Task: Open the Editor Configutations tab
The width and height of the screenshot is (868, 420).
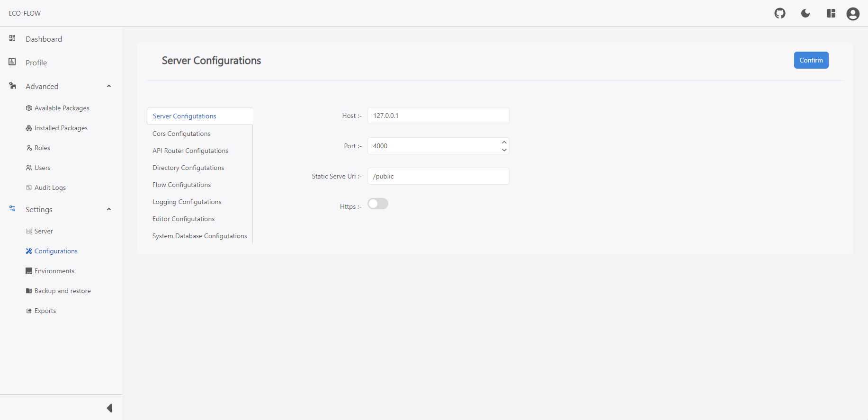Action: click(x=200, y=219)
